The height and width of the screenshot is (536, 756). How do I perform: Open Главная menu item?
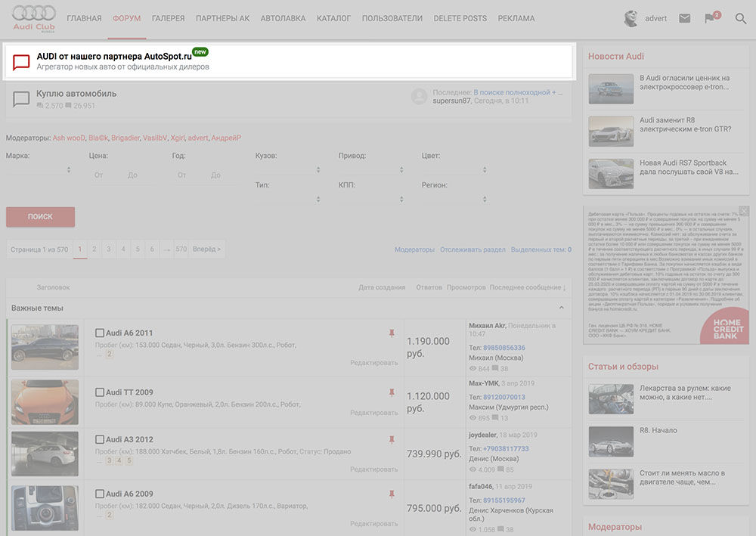click(85, 18)
